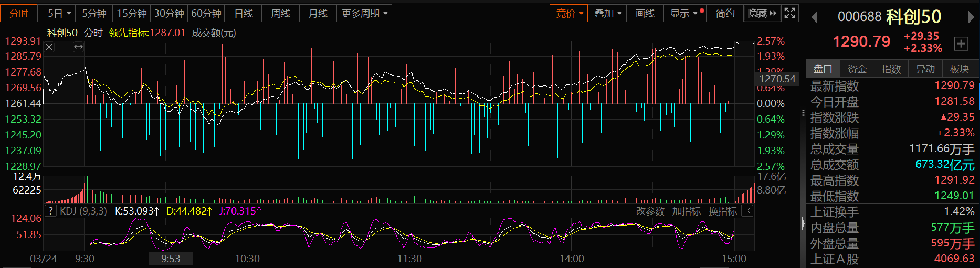Select the 日线 daily chart tab

(244, 13)
